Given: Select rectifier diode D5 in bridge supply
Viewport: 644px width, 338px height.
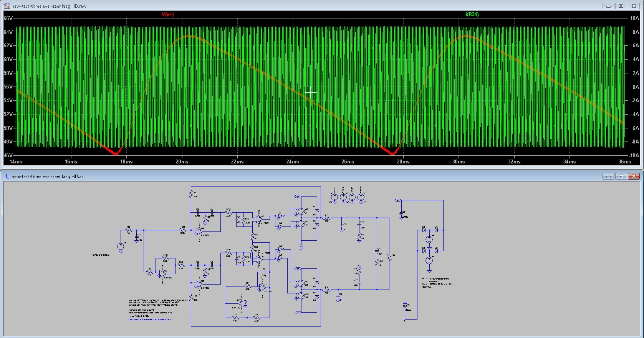Looking at the screenshot, I should 424,230.
